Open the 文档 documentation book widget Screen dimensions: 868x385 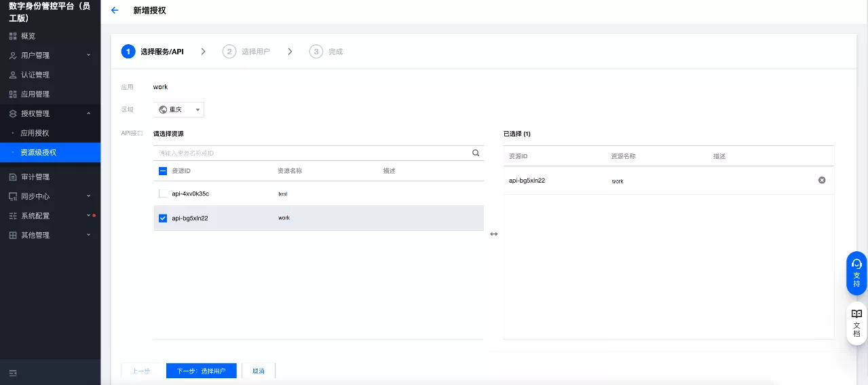tap(856, 323)
